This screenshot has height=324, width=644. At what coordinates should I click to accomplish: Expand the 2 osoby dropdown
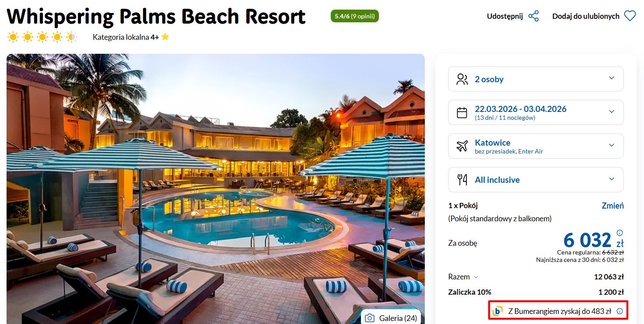(x=536, y=79)
